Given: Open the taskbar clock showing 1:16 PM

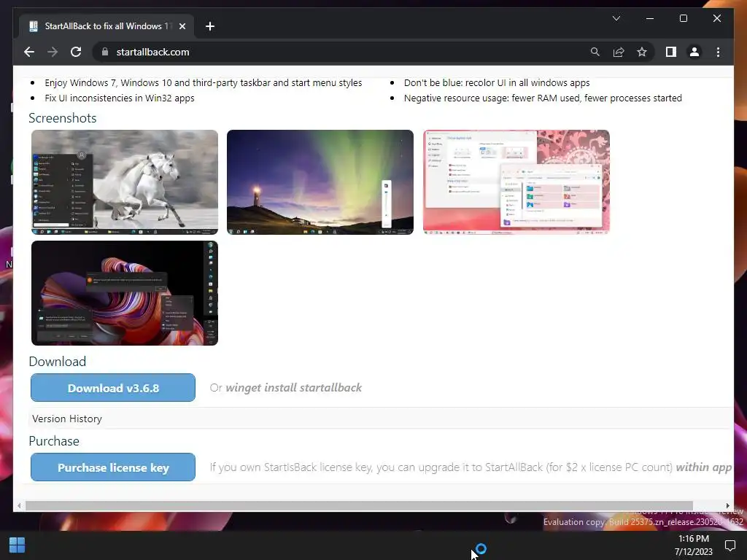Looking at the screenshot, I should (694, 545).
